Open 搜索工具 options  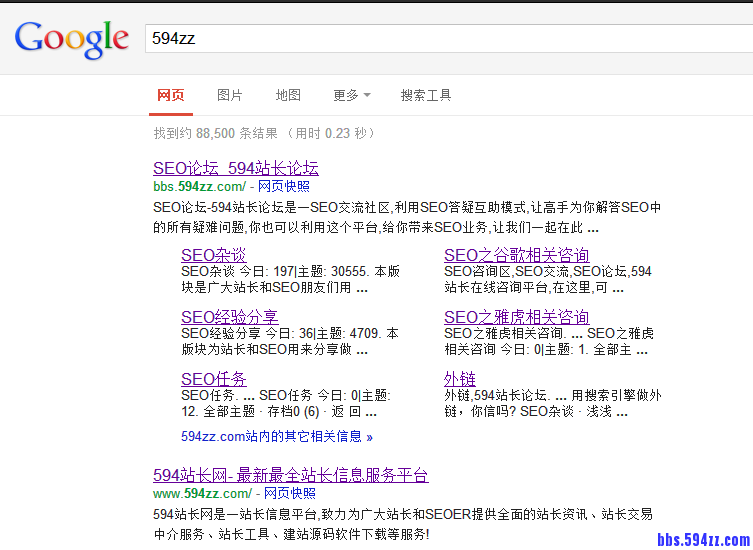[x=426, y=95]
